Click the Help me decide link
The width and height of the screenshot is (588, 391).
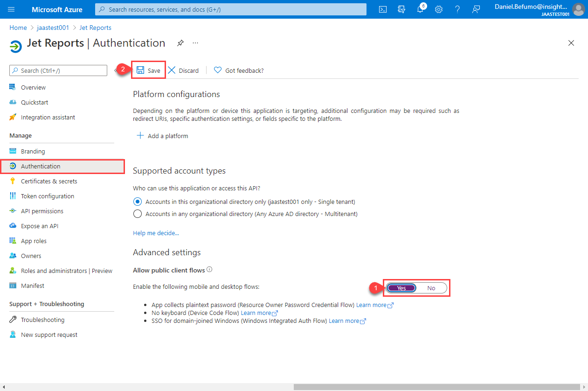point(156,233)
